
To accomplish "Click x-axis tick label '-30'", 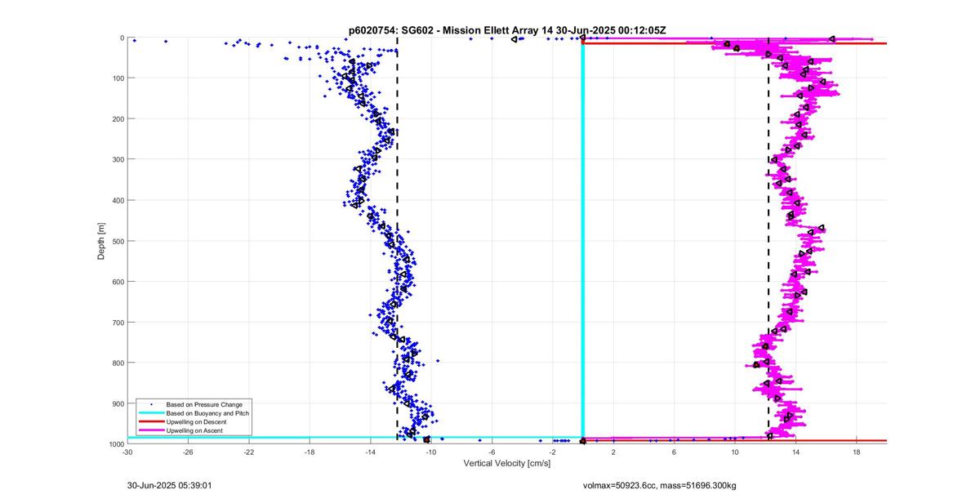I will point(127,452).
